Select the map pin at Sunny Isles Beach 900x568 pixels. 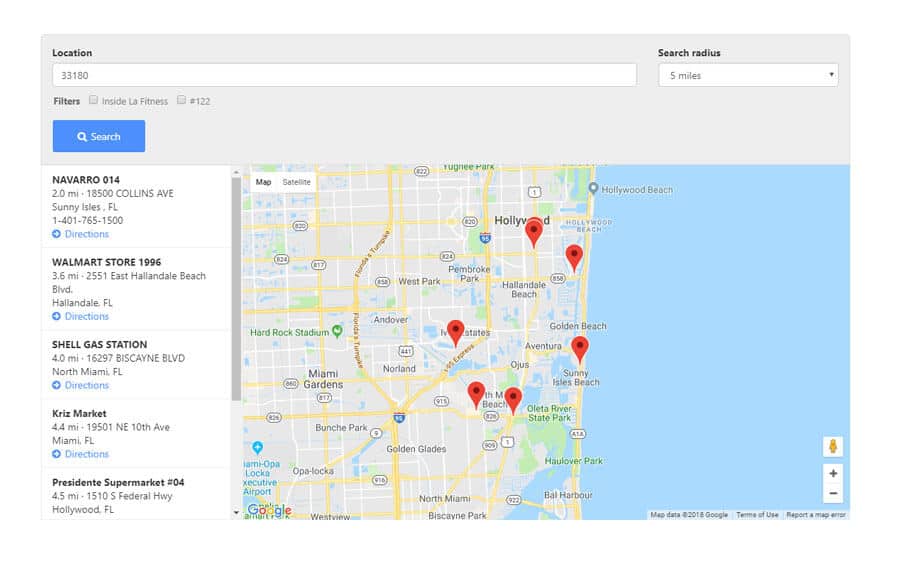[579, 348]
